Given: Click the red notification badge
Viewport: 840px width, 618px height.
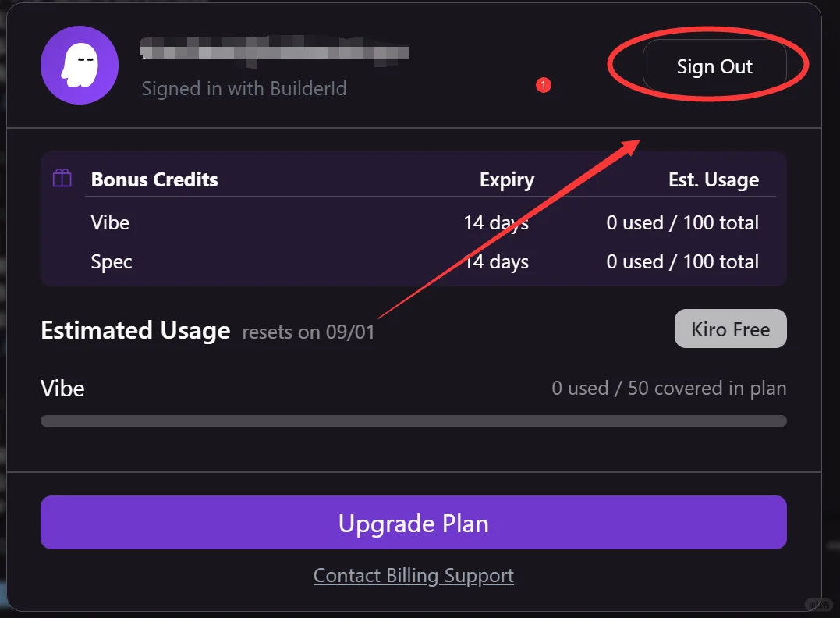Looking at the screenshot, I should click(544, 84).
